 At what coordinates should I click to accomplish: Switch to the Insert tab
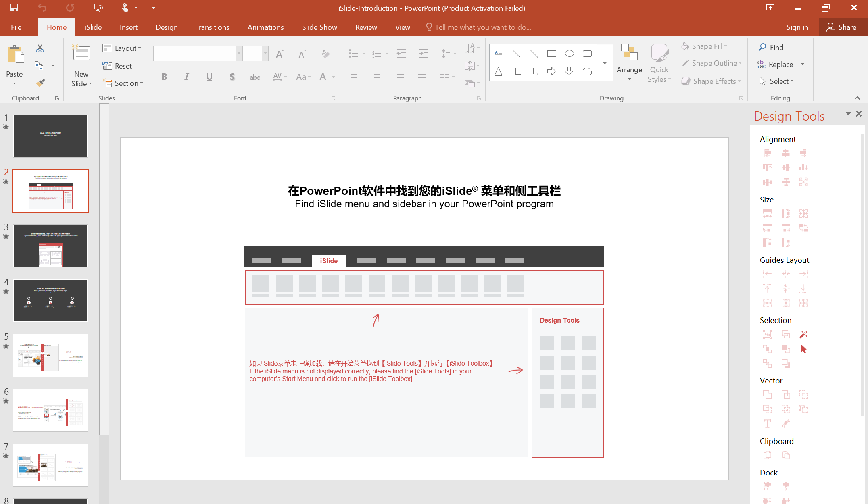click(x=129, y=27)
